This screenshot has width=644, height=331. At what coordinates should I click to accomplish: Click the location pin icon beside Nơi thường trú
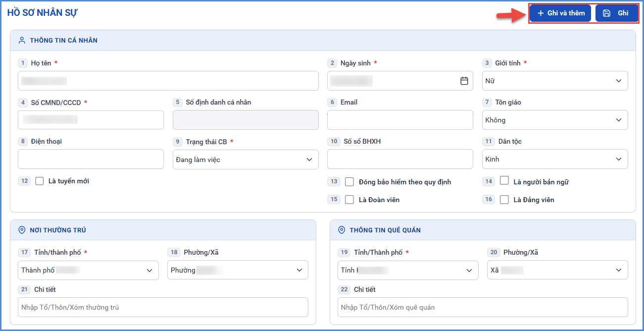point(22,230)
